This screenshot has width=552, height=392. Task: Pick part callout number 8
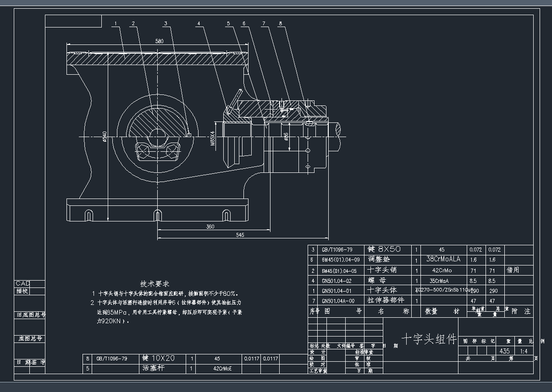click(280, 23)
